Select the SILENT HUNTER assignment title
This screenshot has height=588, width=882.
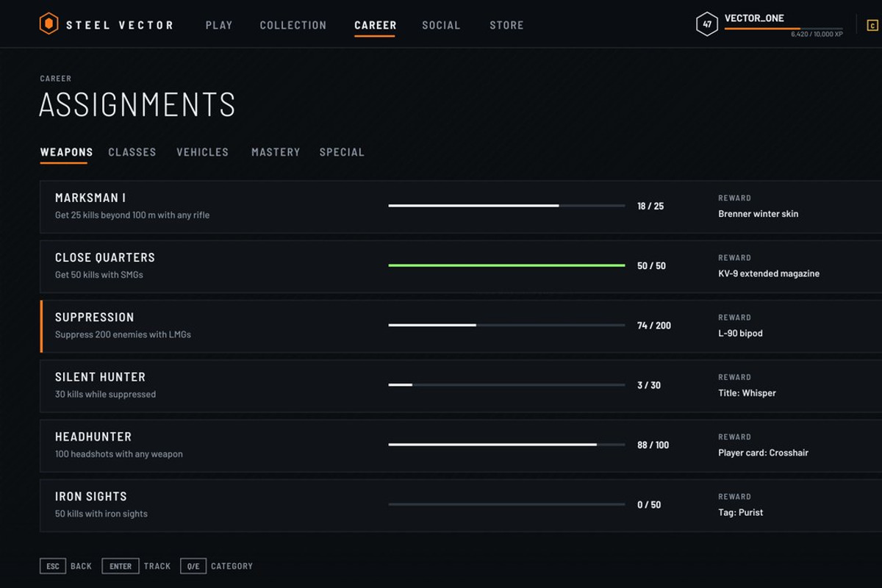coord(101,376)
